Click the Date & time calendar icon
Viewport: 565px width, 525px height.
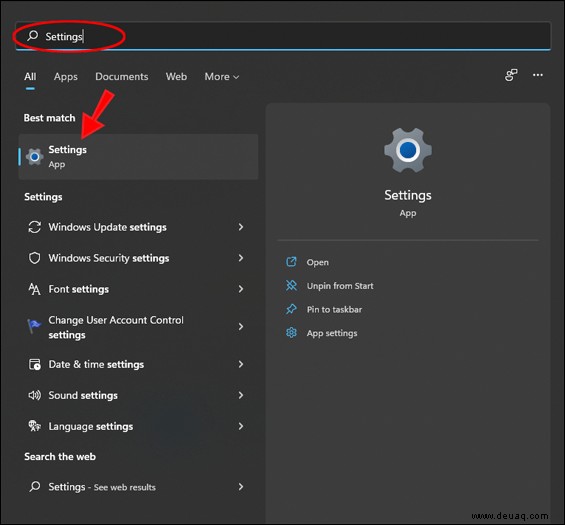(35, 364)
